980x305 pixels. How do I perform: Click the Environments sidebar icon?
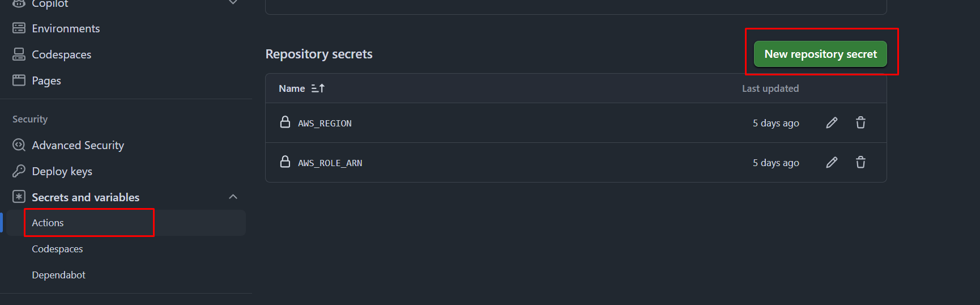tap(19, 28)
